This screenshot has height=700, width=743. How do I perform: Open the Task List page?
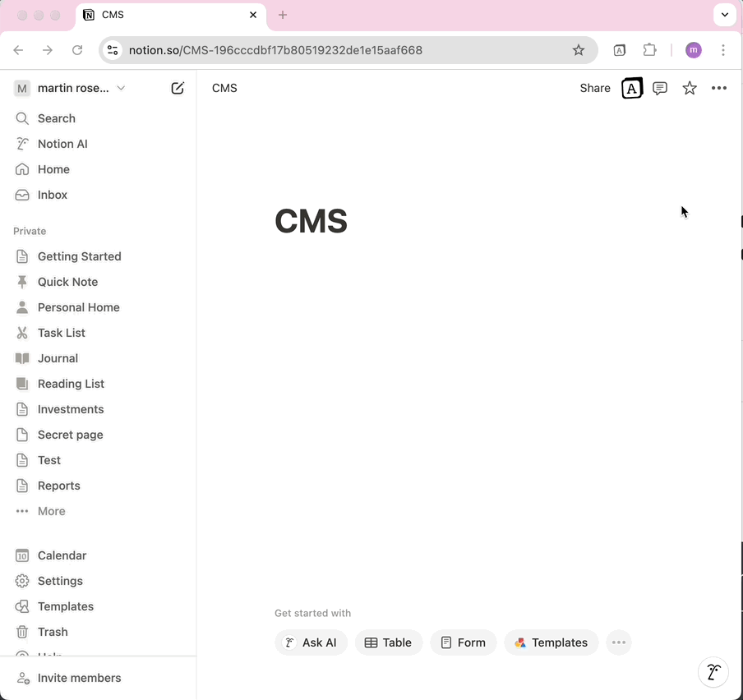tap(62, 333)
